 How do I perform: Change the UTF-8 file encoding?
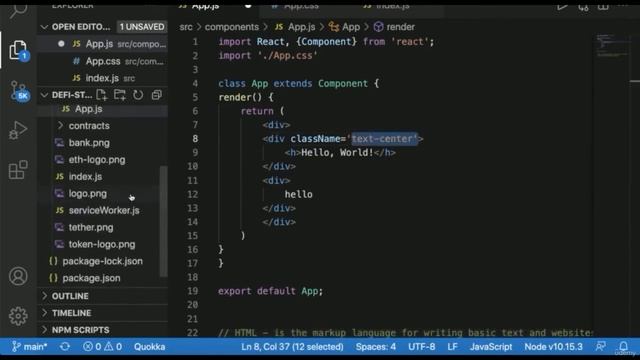422,347
